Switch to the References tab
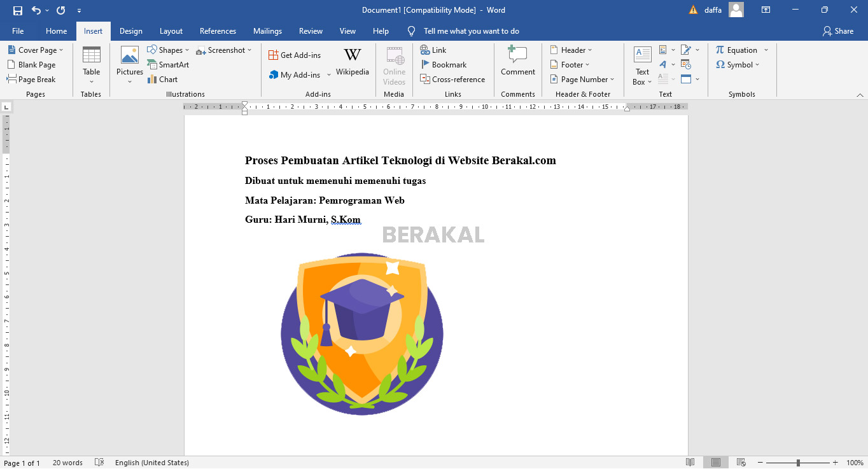The image size is (868, 469). click(218, 31)
